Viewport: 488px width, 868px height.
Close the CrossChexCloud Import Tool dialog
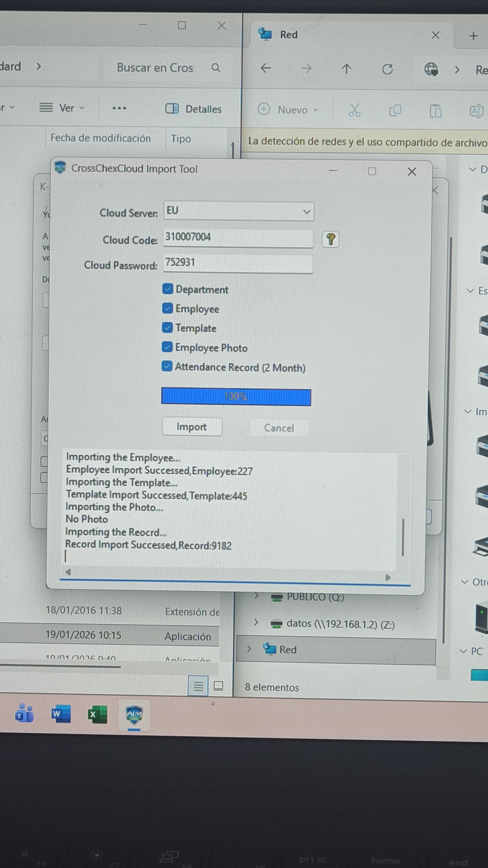[412, 172]
